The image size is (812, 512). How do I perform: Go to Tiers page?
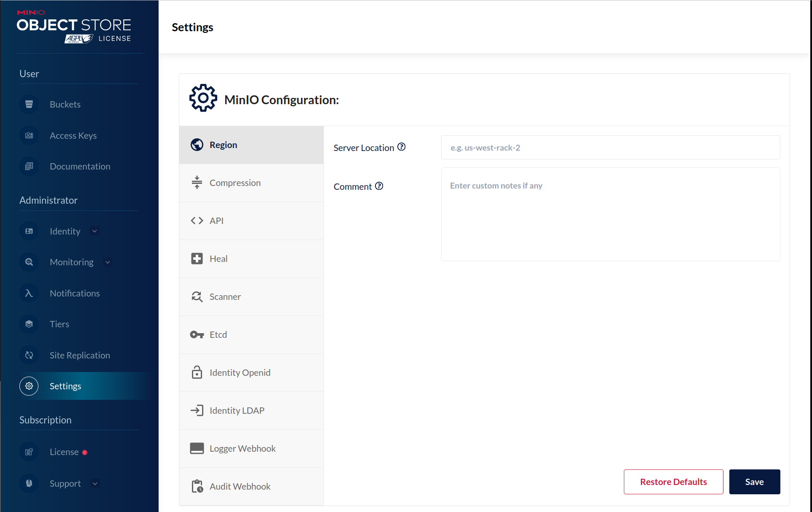tap(59, 324)
